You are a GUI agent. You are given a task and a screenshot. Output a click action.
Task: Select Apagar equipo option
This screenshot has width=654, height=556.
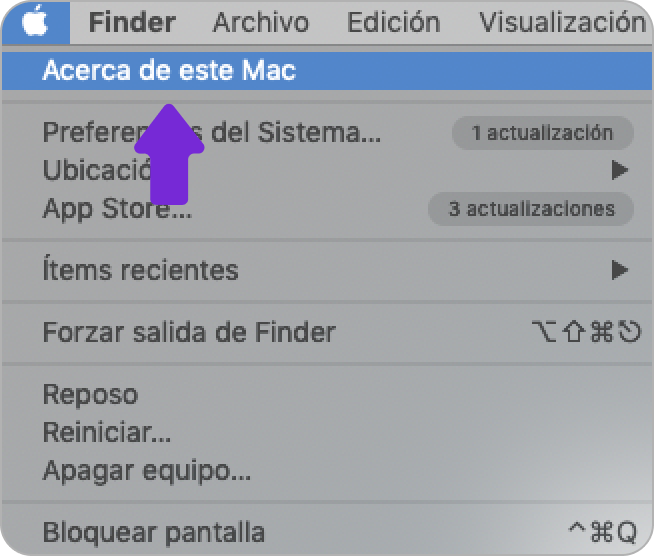coord(146,470)
